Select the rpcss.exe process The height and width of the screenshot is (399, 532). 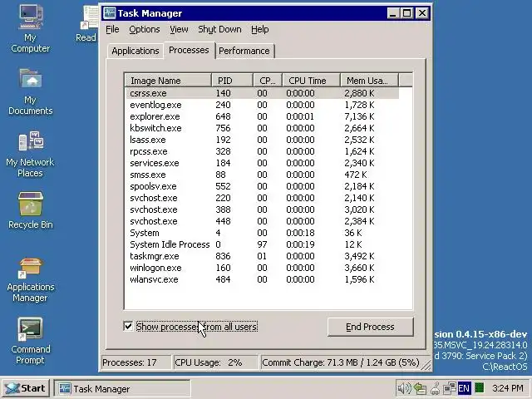click(x=263, y=151)
